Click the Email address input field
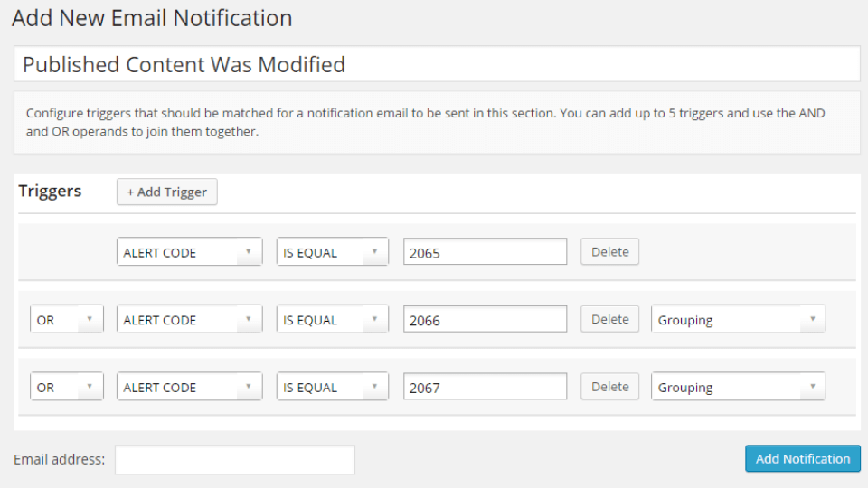 click(x=235, y=460)
